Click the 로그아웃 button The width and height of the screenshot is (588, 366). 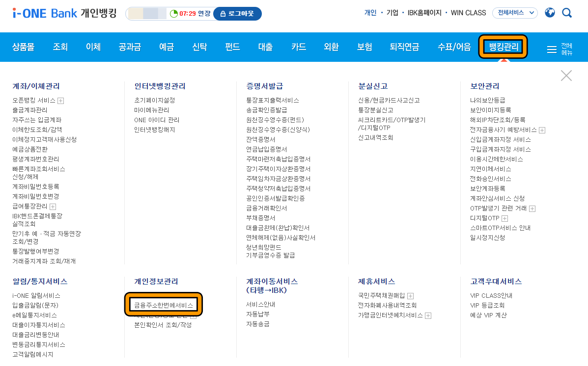pos(237,14)
